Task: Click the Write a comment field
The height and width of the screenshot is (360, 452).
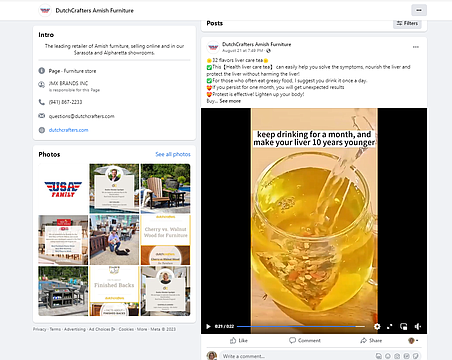Action: pyautogui.click(x=298, y=356)
